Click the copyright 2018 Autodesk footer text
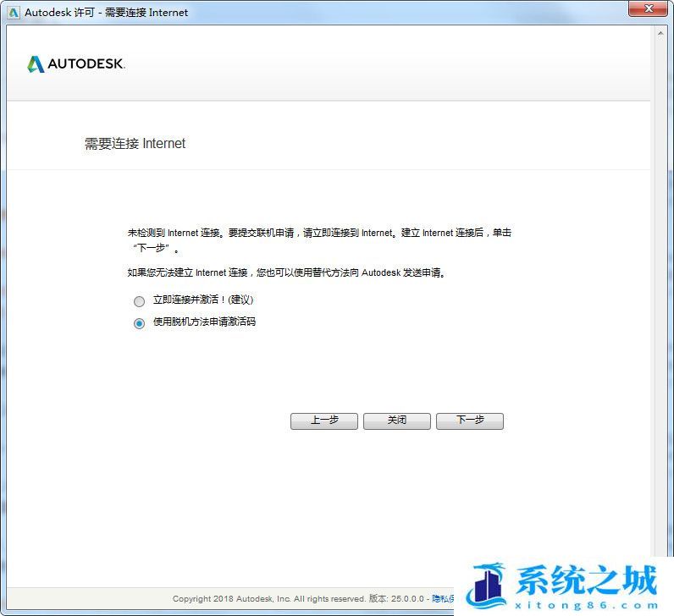This screenshot has width=674, height=616. pos(268,598)
